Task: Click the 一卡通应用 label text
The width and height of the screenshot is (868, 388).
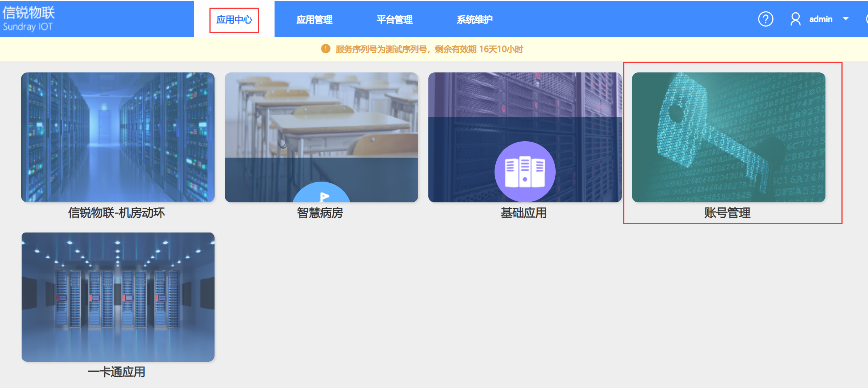Action: 116,372
